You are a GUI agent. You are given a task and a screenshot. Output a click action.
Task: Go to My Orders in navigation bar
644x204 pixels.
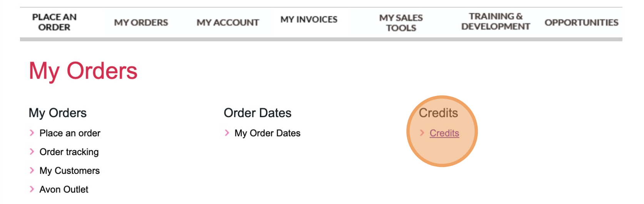[x=141, y=23]
